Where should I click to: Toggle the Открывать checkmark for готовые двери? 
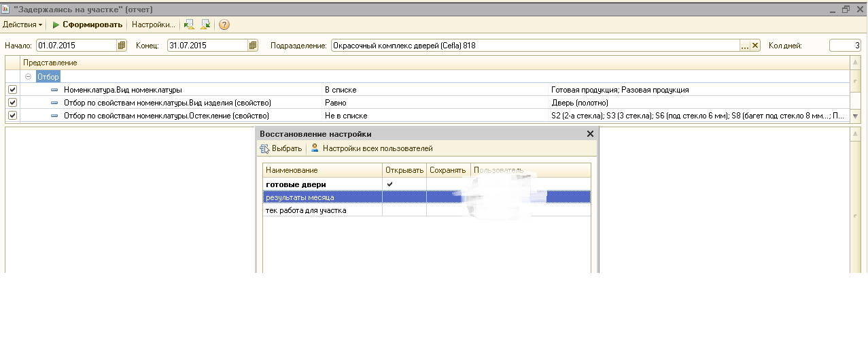pyautogui.click(x=389, y=184)
